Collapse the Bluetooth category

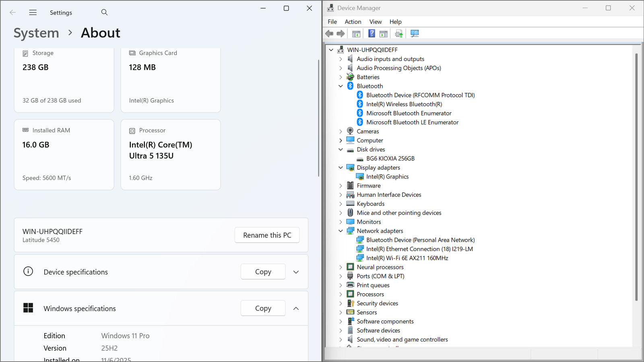(341, 86)
